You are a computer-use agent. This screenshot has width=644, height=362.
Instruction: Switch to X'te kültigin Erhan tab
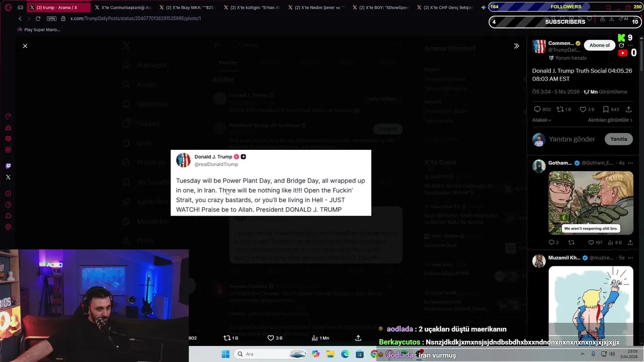tap(252, 8)
